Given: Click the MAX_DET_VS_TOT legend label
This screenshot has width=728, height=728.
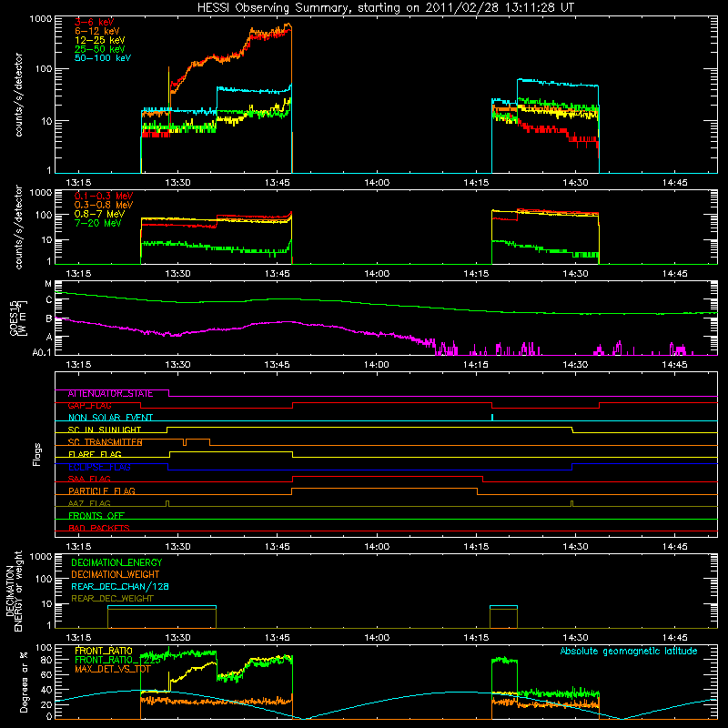Looking at the screenshot, I should (113, 670).
